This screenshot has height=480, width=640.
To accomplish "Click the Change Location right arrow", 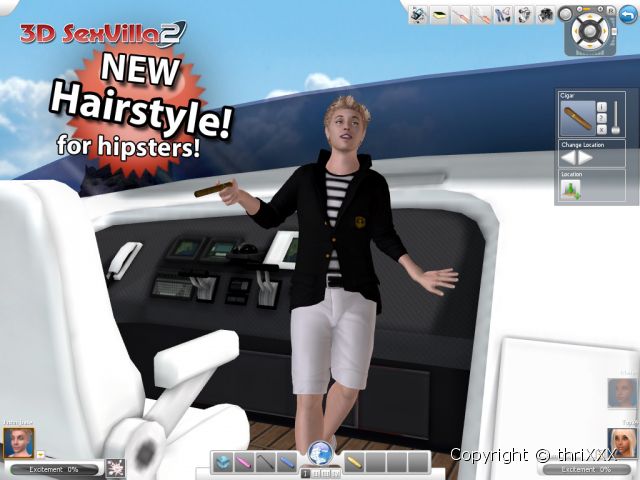I will (x=585, y=158).
